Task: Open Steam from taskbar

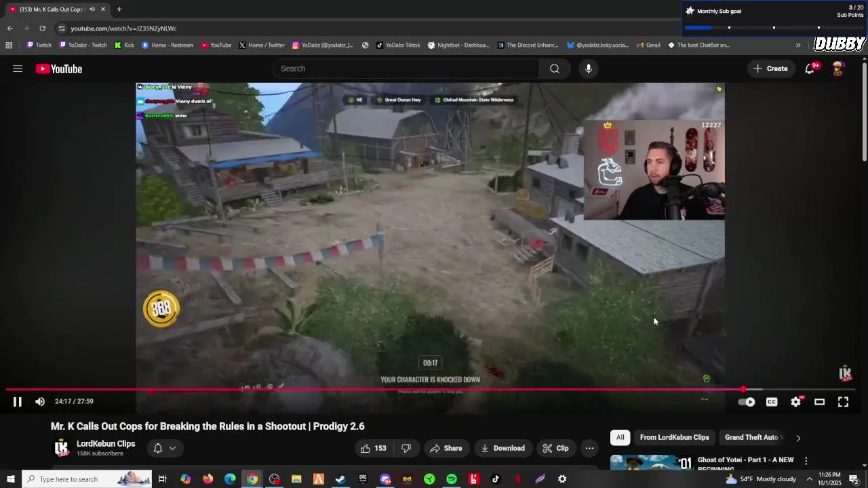Action: click(340, 479)
